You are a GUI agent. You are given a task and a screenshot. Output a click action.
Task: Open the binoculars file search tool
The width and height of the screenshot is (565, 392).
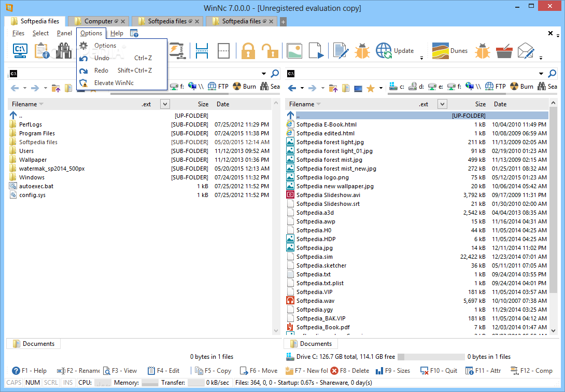64,51
